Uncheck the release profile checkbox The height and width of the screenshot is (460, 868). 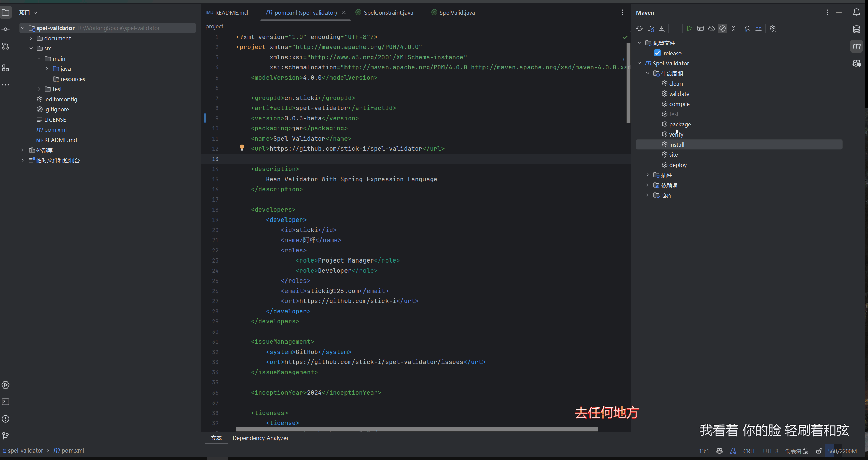click(x=657, y=53)
